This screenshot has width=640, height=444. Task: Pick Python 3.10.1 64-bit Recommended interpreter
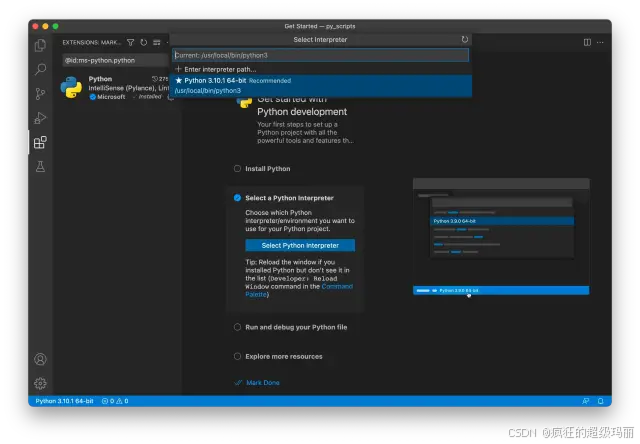click(320, 86)
